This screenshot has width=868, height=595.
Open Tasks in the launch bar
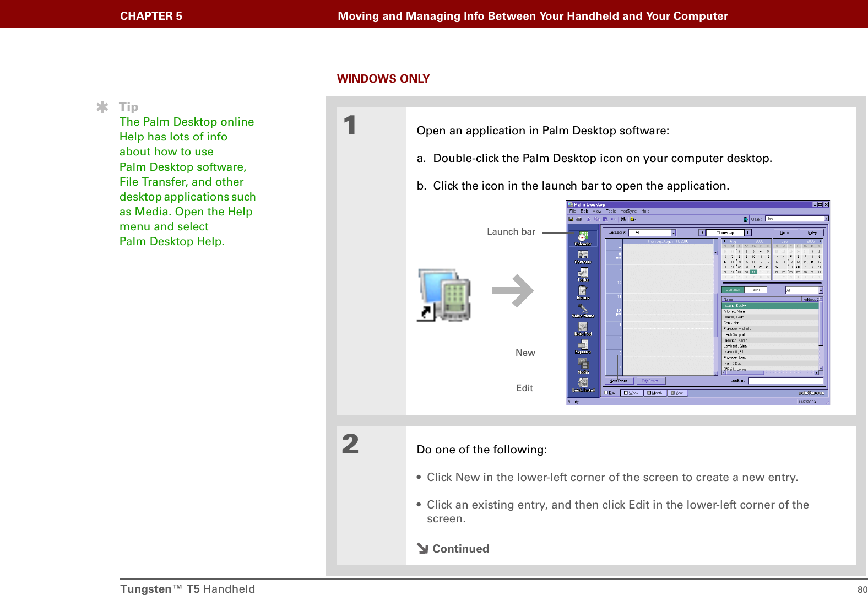[x=583, y=274]
